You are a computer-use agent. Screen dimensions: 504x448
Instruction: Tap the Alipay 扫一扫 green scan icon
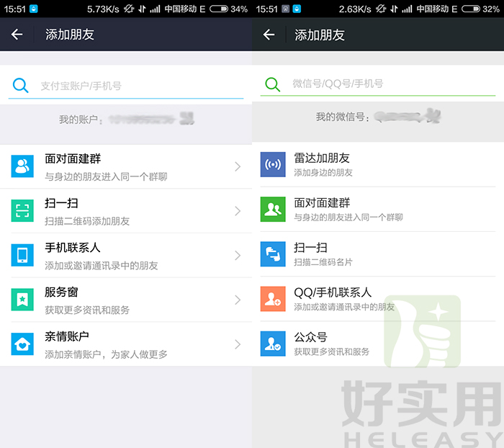(x=22, y=210)
